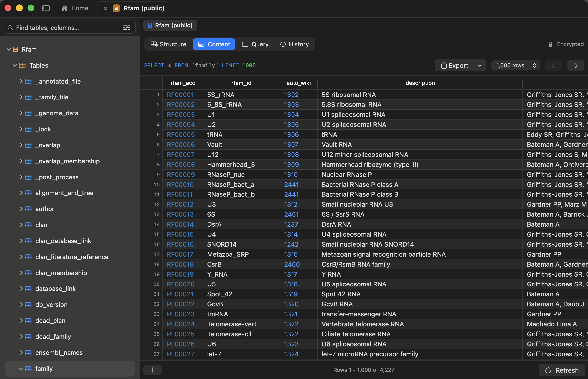Expand the clan_membership table
The height and width of the screenshot is (379, 588).
point(21,273)
